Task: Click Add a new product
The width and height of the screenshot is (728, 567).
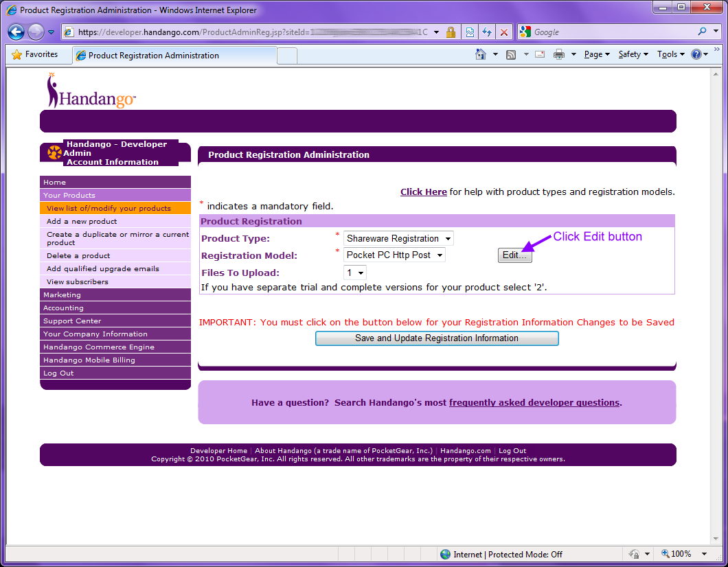Action: 115,221
